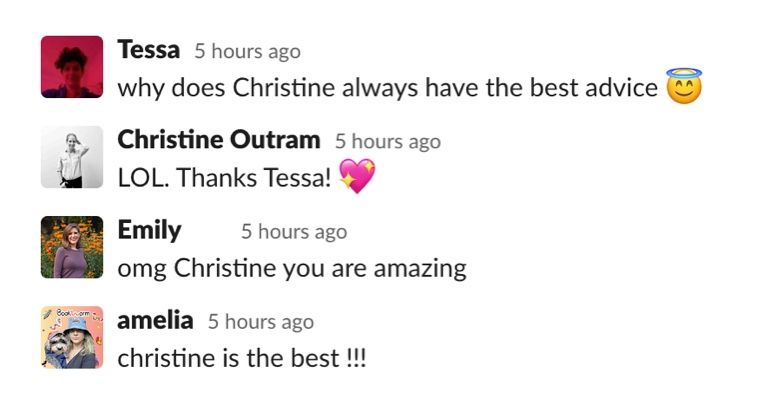780x406 pixels.
Task: Select the Emily sender name
Action: pos(149,230)
